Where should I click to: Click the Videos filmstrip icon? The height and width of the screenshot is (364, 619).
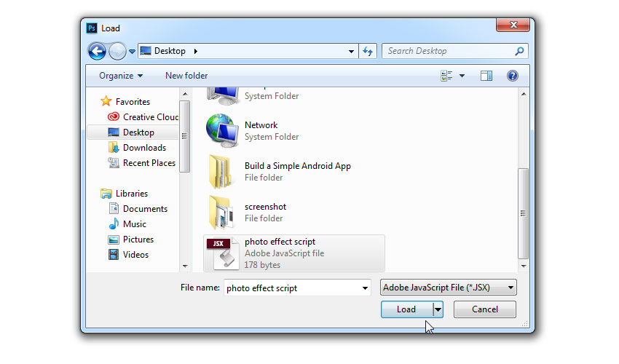click(114, 255)
